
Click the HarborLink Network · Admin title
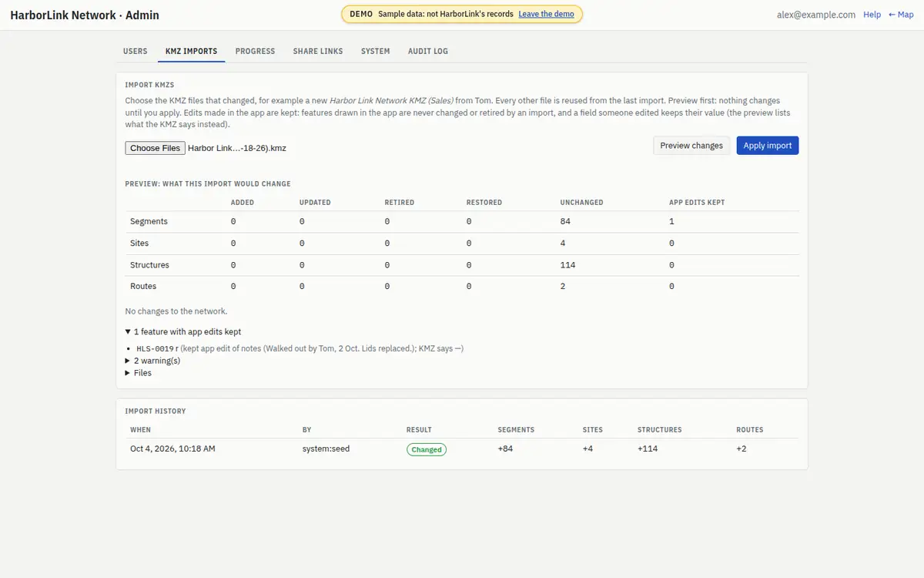click(85, 15)
